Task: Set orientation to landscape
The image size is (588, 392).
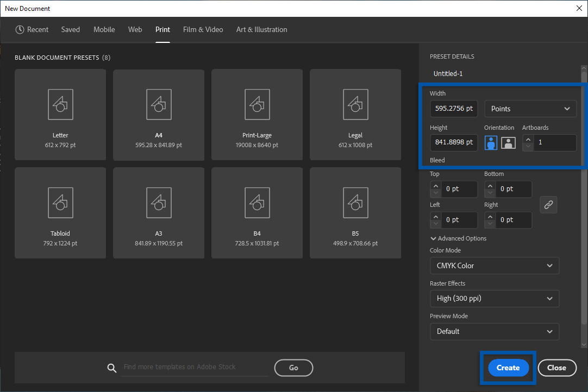Action: [x=509, y=142]
